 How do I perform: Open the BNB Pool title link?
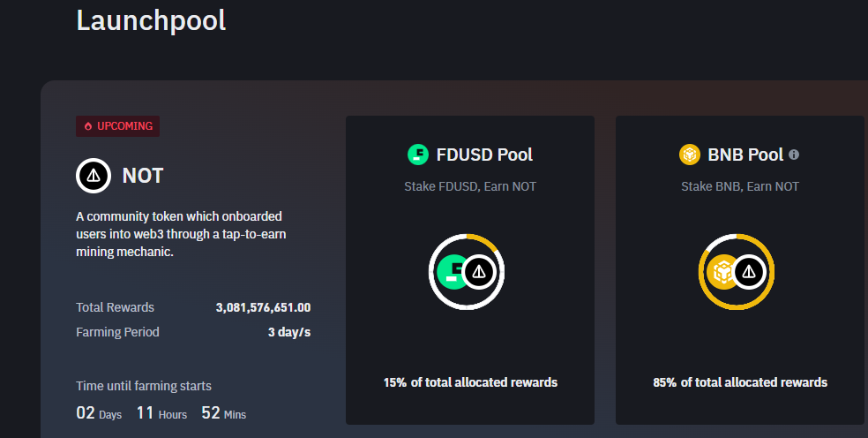[x=745, y=155]
